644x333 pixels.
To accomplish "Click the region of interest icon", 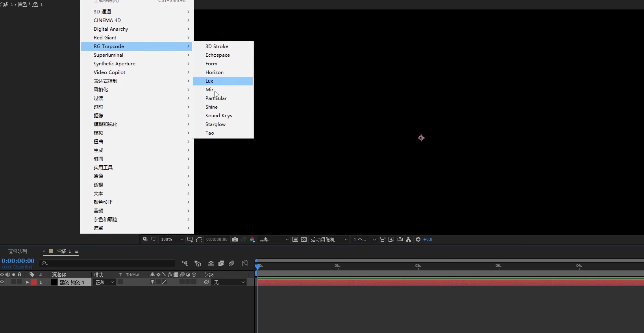I will point(295,239).
